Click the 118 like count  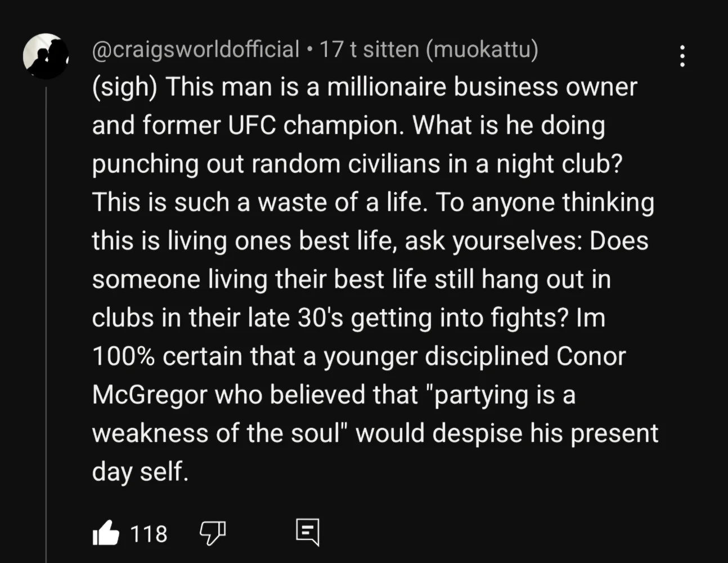149,533
